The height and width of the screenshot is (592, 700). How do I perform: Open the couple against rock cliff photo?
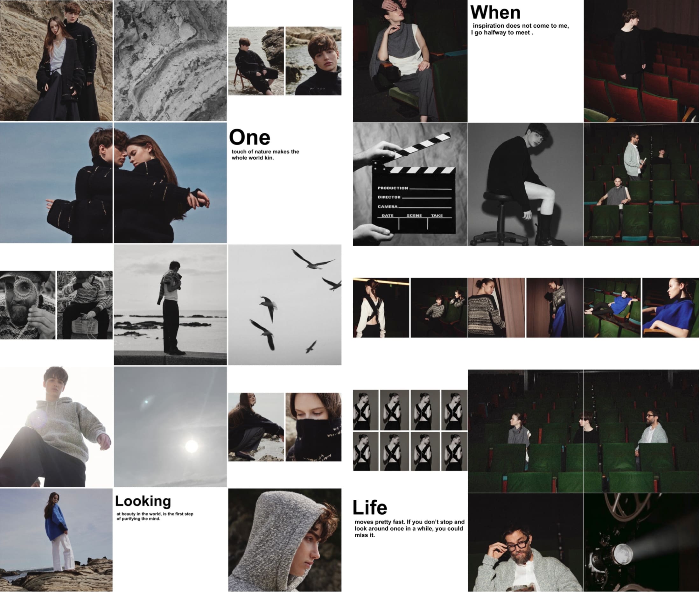[56, 60]
